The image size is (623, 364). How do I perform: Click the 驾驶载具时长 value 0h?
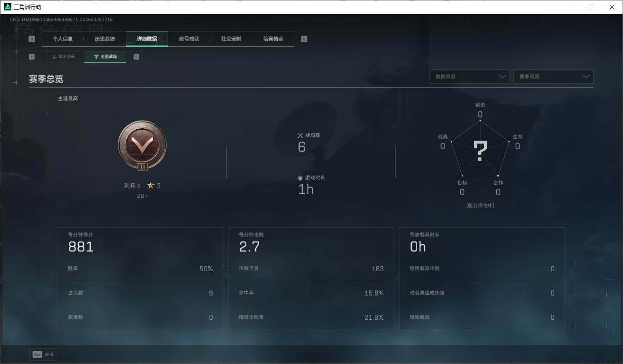click(x=418, y=247)
